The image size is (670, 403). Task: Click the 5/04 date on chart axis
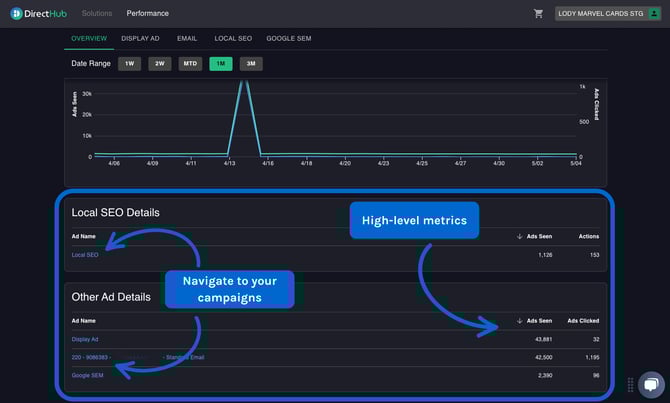point(576,163)
